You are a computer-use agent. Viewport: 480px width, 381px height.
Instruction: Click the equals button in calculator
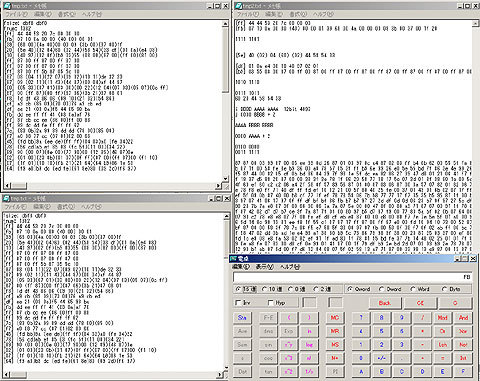point(443,358)
